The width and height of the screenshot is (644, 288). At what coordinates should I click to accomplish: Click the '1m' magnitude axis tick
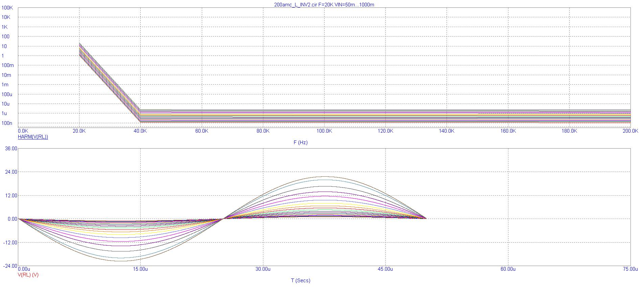coord(5,85)
